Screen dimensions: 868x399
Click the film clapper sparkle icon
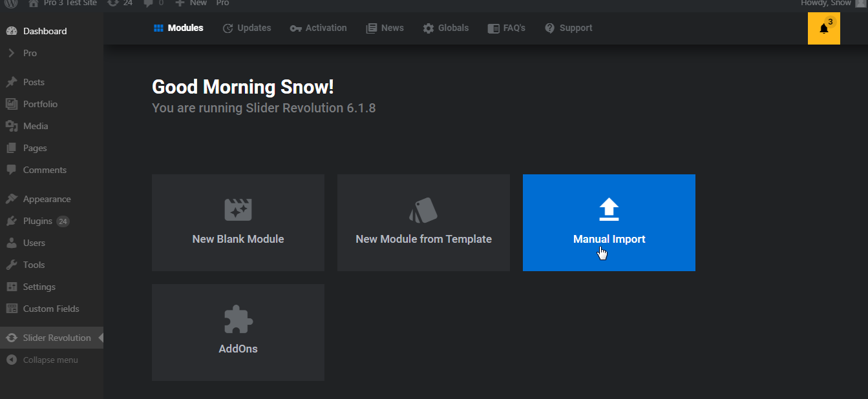pos(238,210)
